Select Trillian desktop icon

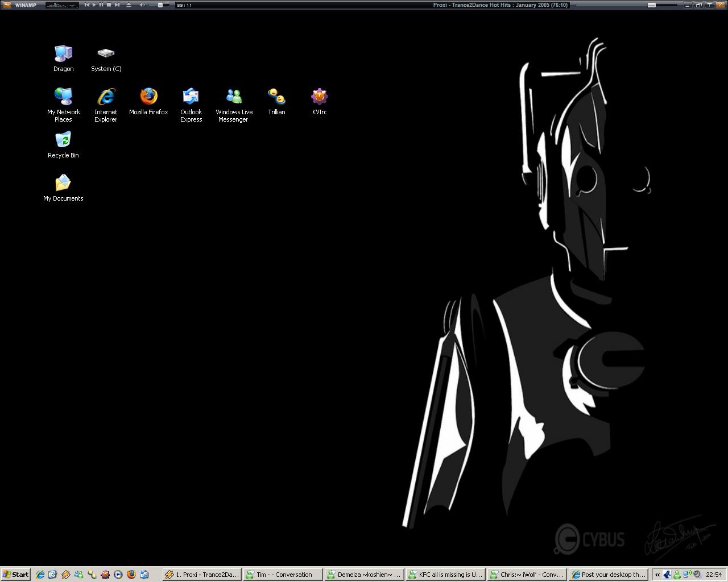point(276,101)
